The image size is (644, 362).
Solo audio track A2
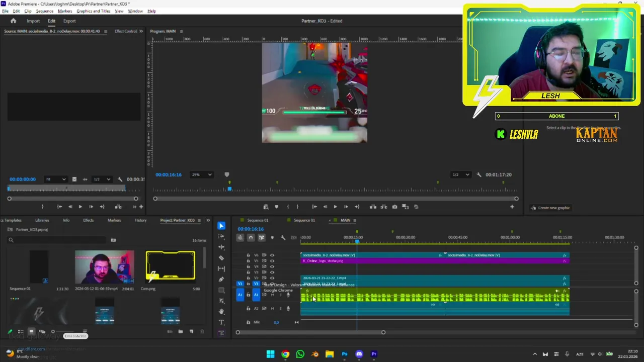[280, 308]
